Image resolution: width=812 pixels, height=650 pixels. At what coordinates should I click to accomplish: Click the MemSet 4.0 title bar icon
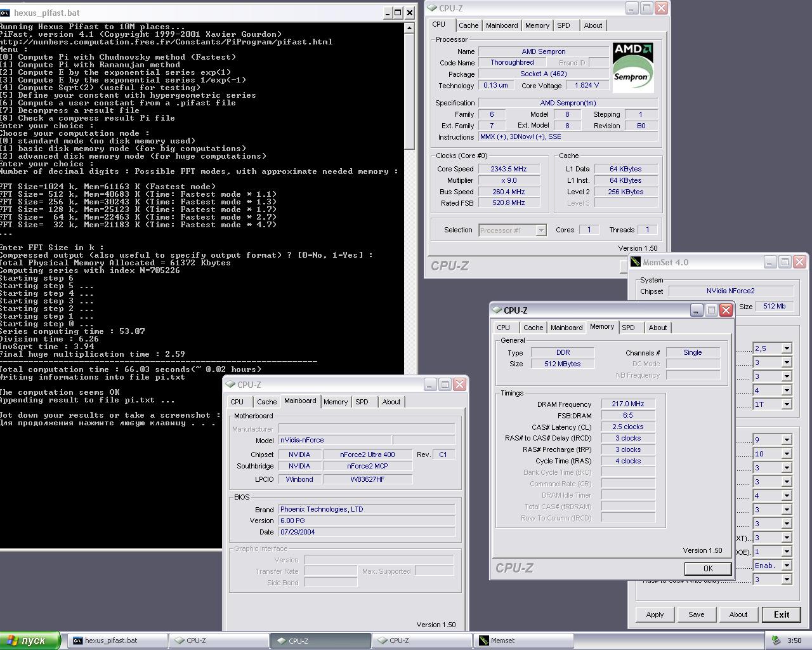[x=636, y=262]
